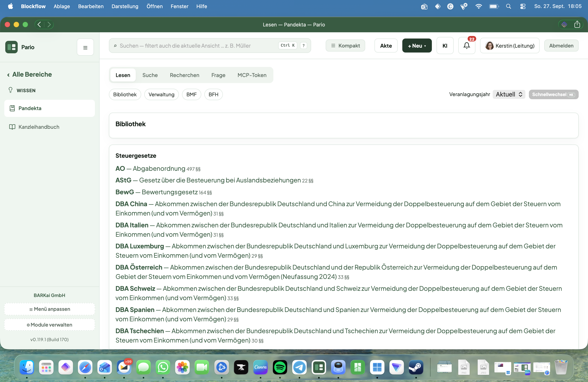Click the Akte button
The width and height of the screenshot is (588, 382).
pos(386,46)
